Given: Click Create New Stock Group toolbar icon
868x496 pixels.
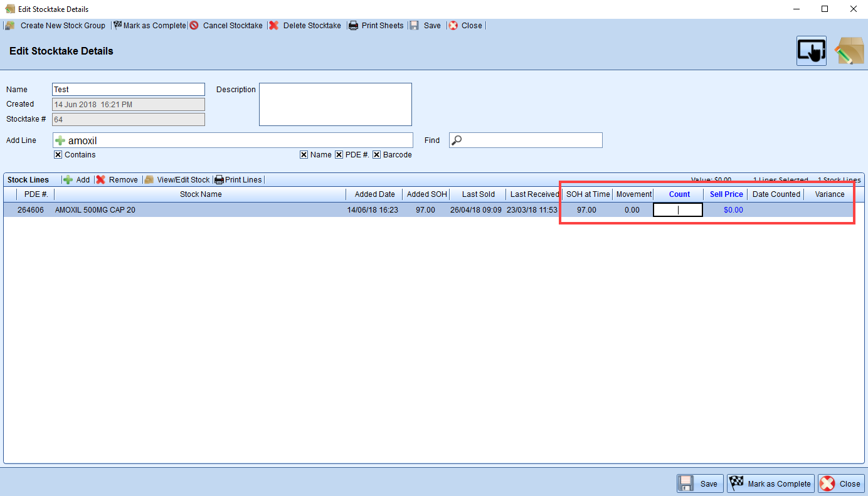Looking at the screenshot, I should (10, 26).
